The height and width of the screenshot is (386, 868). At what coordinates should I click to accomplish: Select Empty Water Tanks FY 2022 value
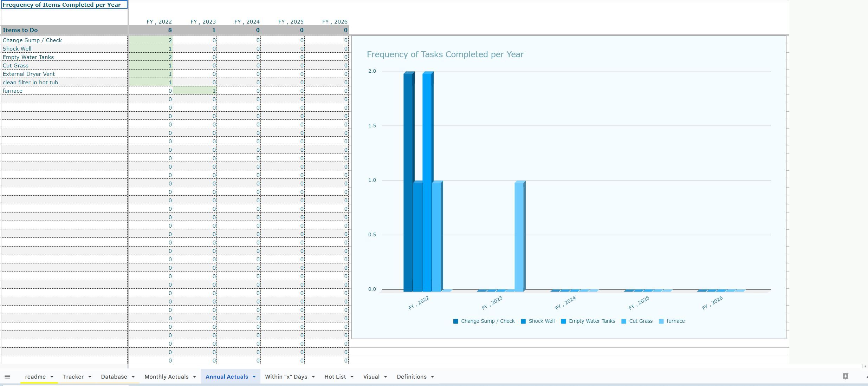(151, 57)
